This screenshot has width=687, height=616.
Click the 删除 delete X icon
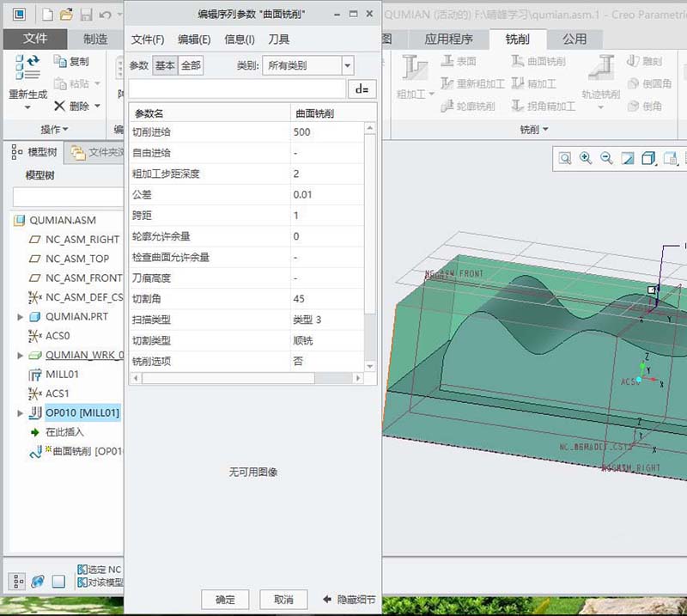(x=59, y=106)
